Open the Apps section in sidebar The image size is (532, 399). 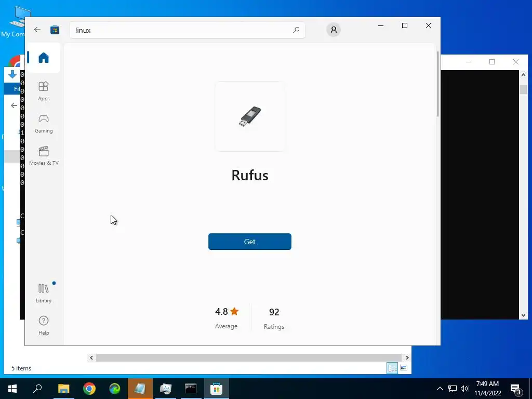[x=44, y=91]
